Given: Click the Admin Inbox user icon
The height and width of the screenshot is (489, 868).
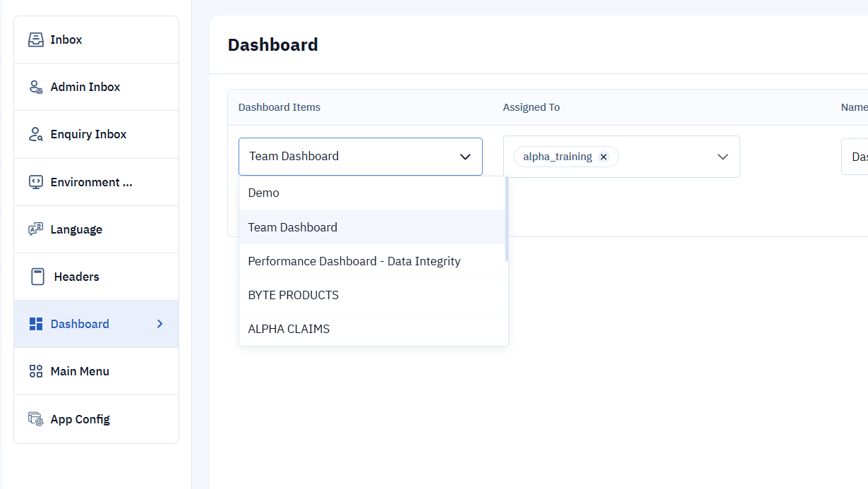Looking at the screenshot, I should (35, 87).
